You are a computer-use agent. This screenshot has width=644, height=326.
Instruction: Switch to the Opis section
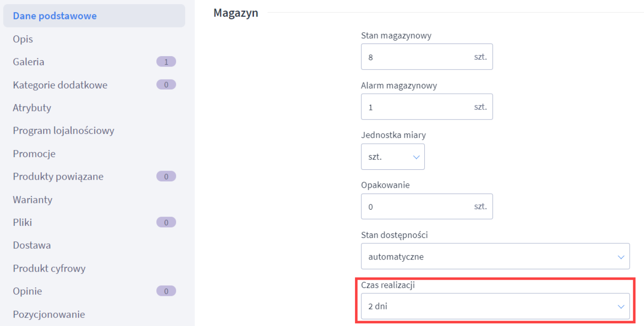click(x=23, y=39)
